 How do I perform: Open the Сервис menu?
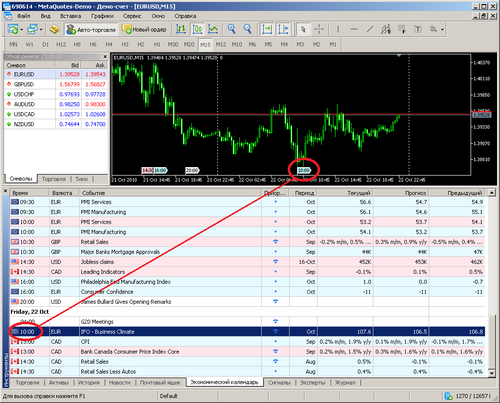coord(132,16)
